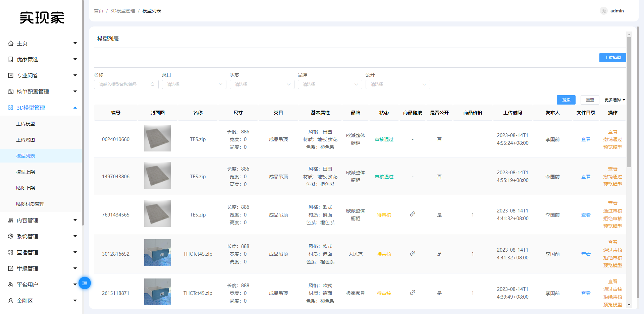Click the 专业问答 sidebar icon
The height and width of the screenshot is (314, 644).
click(11, 75)
